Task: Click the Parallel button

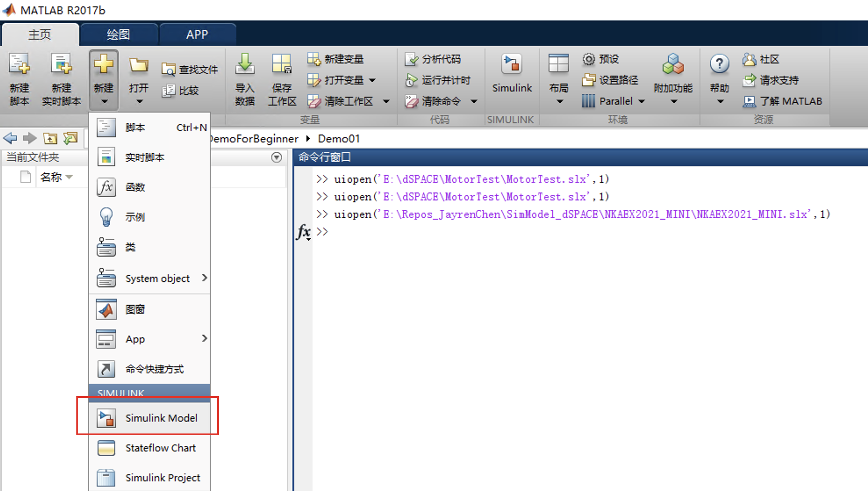Action: point(607,101)
